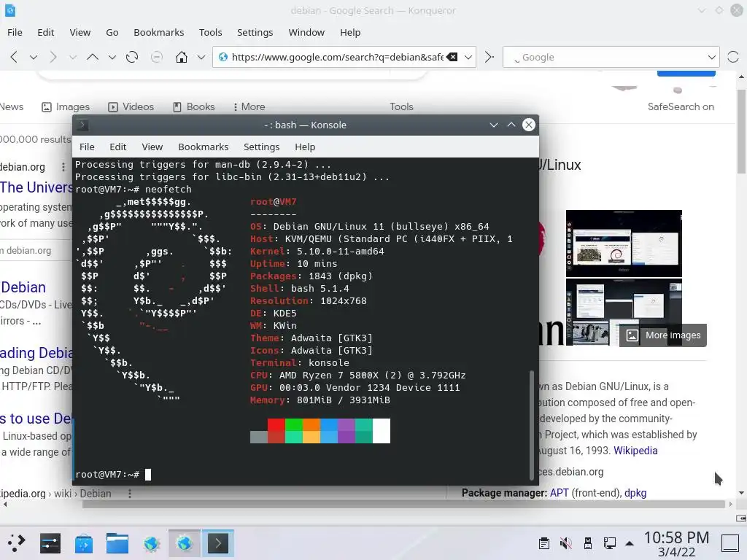Go forward with Konqueror's forward arrow
Image resolution: width=747 pixels, height=560 pixels.
pyautogui.click(x=53, y=57)
